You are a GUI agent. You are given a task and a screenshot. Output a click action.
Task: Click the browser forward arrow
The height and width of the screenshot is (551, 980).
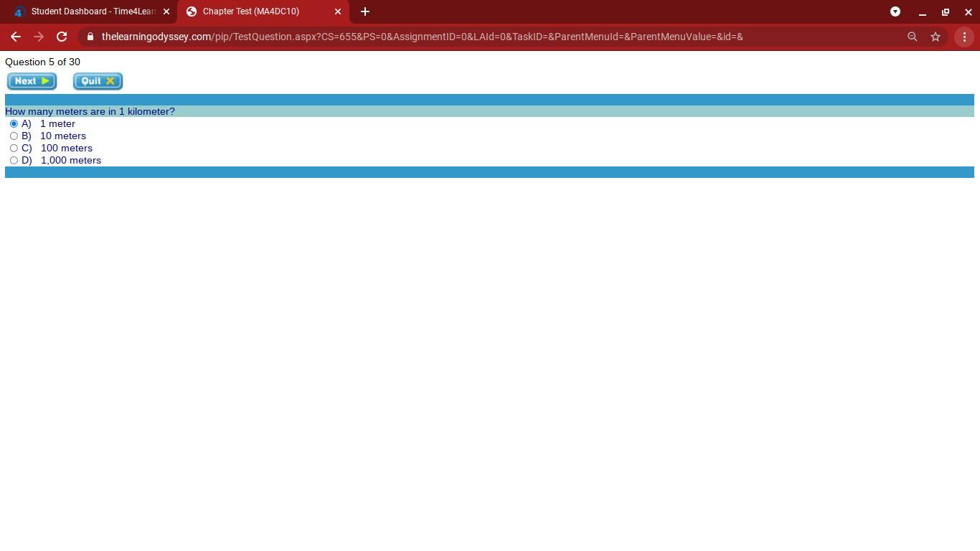[x=39, y=37]
